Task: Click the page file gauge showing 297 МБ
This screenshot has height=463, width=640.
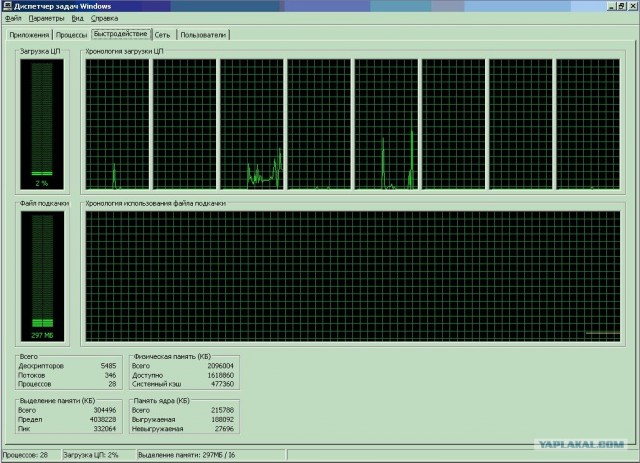Action: (x=42, y=276)
